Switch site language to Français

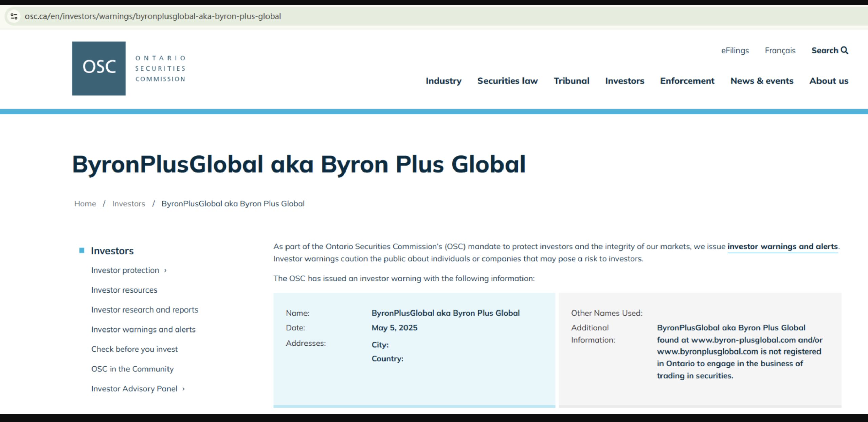(780, 50)
